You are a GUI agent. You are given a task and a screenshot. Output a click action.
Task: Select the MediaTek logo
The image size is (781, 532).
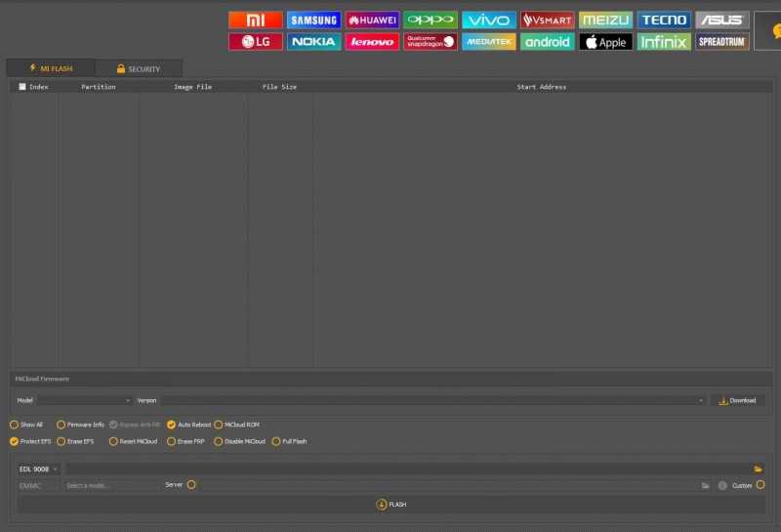(489, 42)
